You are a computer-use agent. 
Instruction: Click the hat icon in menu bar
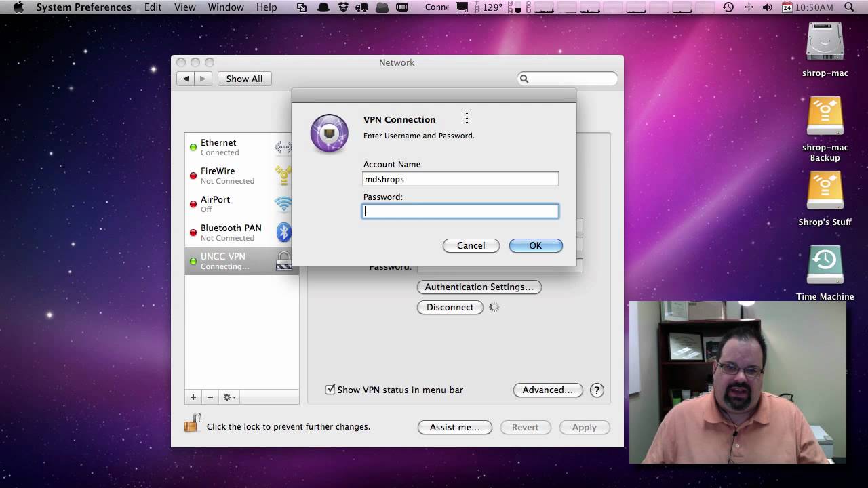click(x=324, y=7)
